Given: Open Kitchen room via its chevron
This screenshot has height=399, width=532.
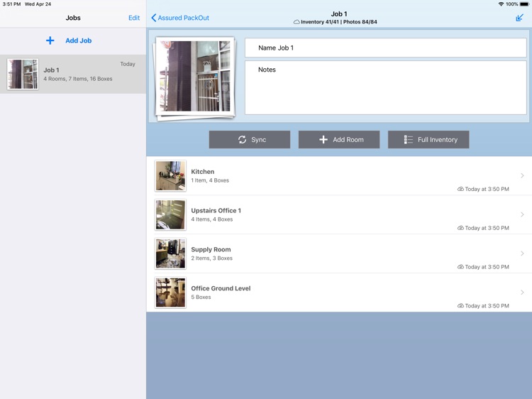Looking at the screenshot, I should tap(522, 175).
